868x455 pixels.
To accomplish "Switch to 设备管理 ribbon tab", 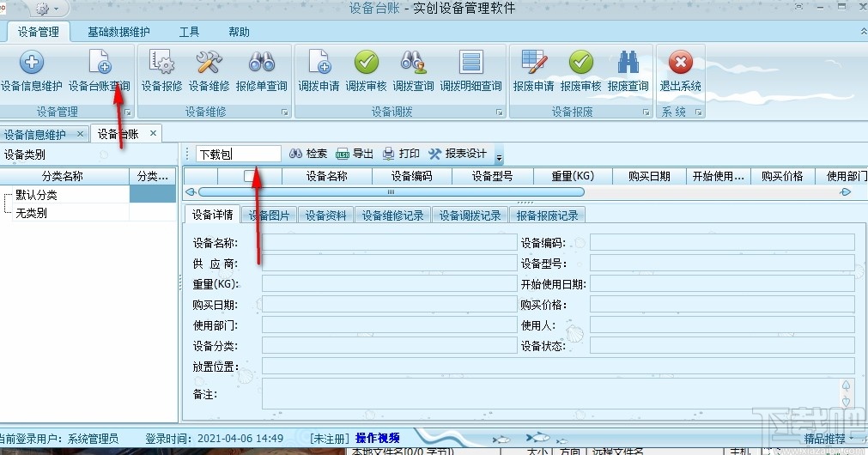I will point(38,32).
